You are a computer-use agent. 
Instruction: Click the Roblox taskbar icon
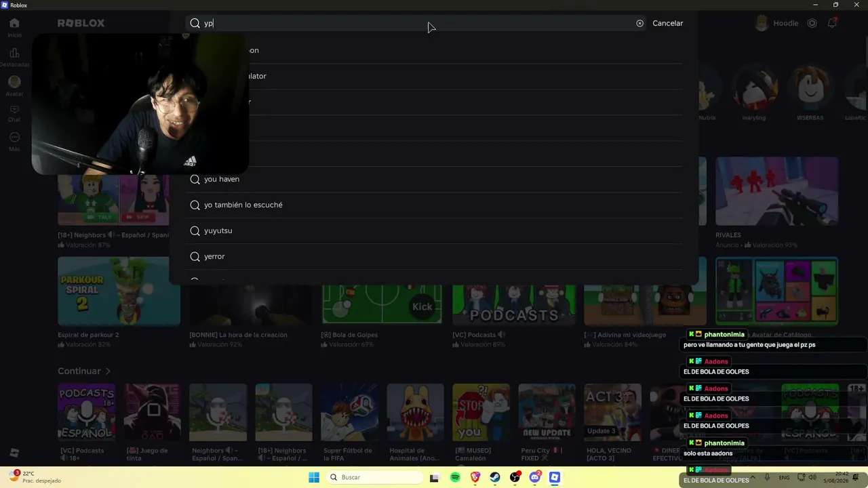point(555,477)
